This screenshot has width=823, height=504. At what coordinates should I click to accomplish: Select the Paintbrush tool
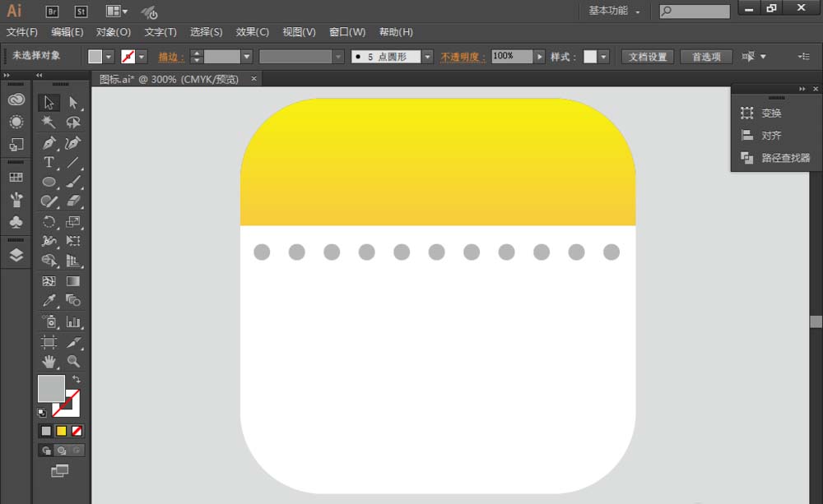pos(73,182)
